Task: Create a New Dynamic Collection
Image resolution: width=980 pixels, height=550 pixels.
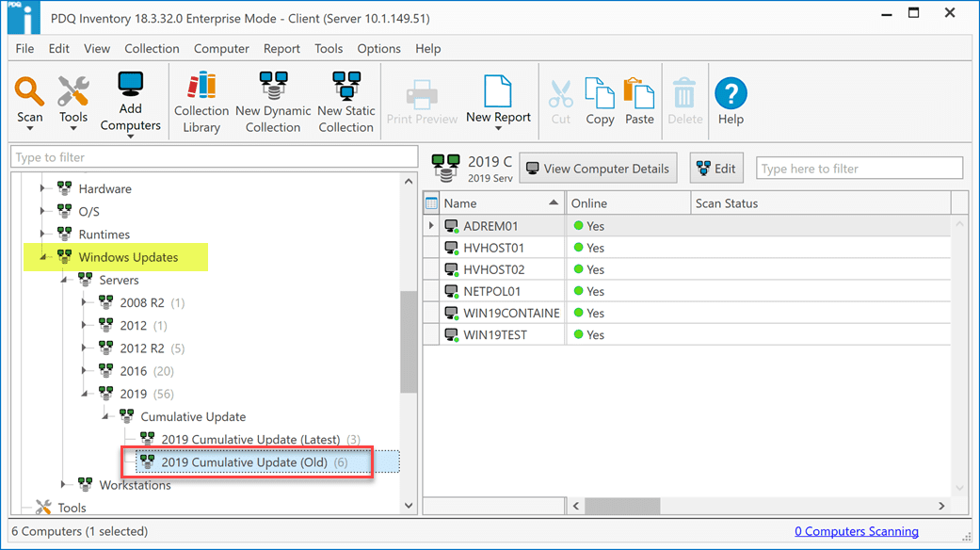Action: pos(273,102)
